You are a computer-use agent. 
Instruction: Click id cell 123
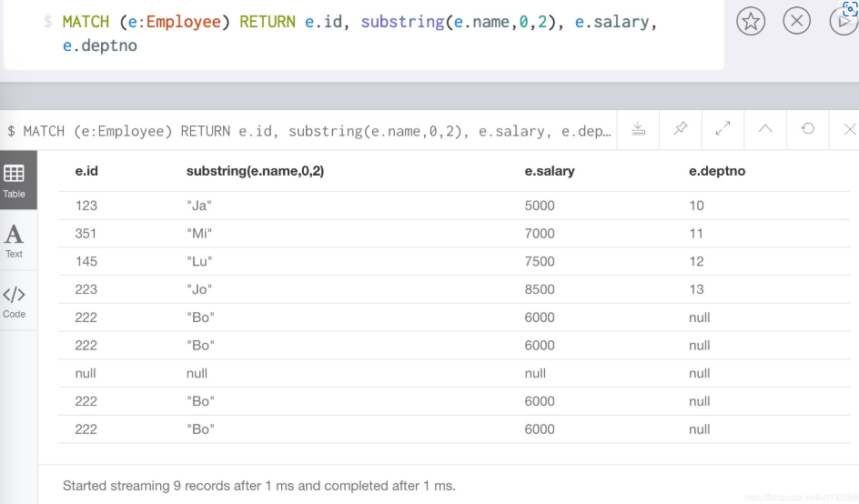(x=86, y=206)
